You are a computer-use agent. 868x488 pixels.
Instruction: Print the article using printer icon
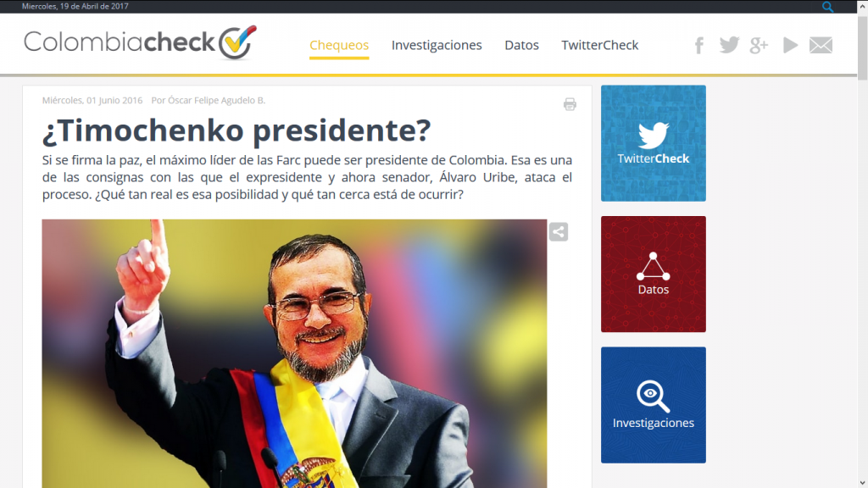tap(570, 104)
